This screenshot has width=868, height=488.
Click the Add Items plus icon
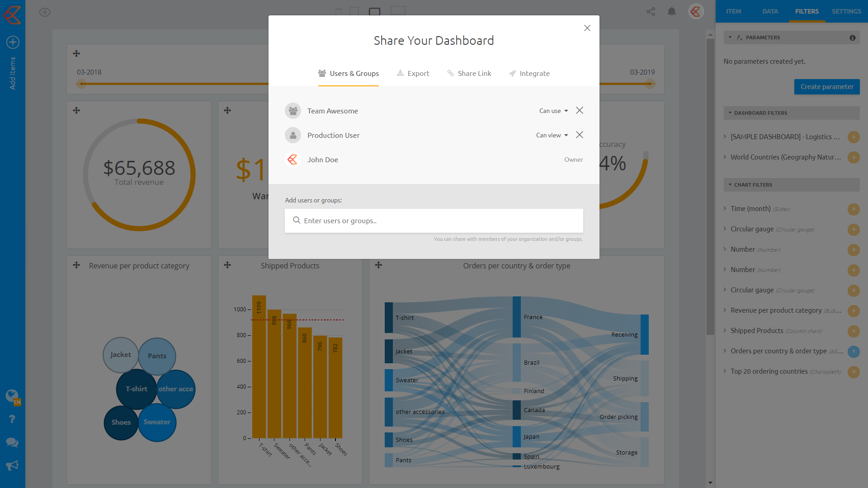point(13,42)
